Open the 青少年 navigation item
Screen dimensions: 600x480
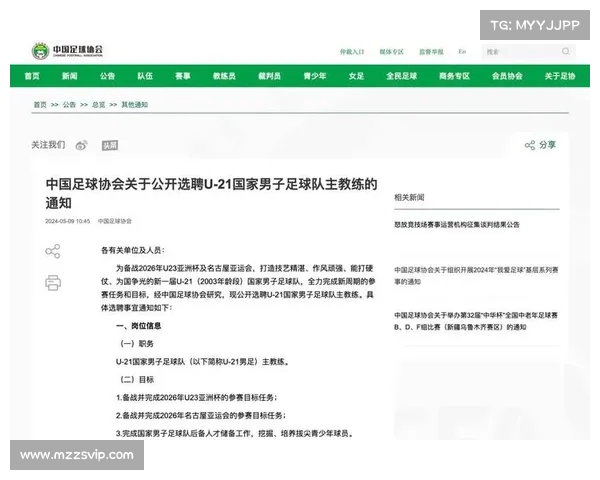[x=315, y=76]
